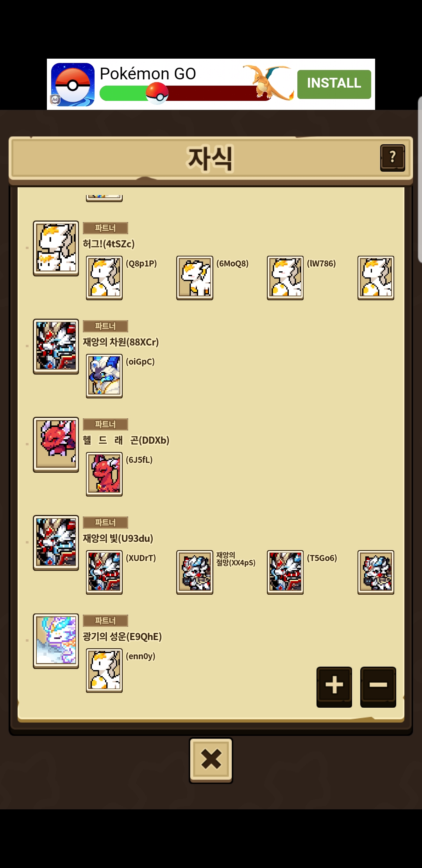422x868 pixels.
Task: Select the blue dragon child labeled oiGpC
Action: click(104, 376)
